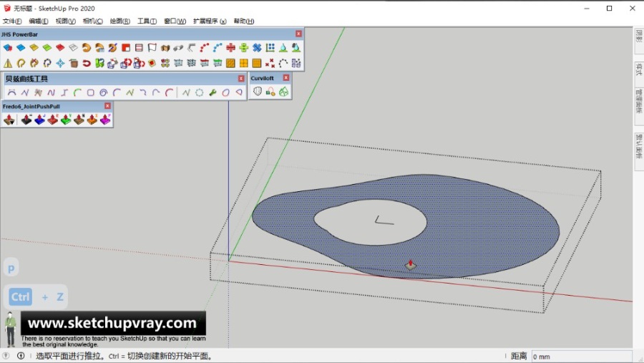Select the spiral curve tool in 贝兹曲线工具
644x363 pixels.
tap(104, 92)
